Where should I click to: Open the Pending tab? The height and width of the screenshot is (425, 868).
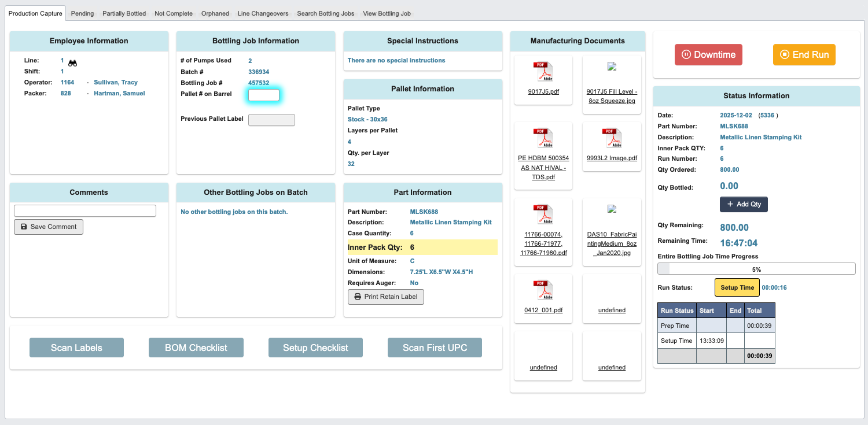82,13
